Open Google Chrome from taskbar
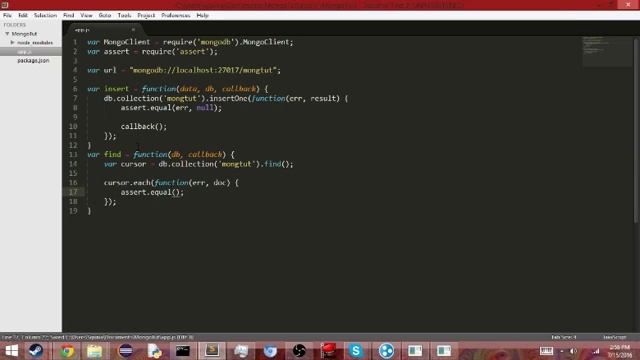Screen dimensions: 640x360 click(x=67, y=351)
